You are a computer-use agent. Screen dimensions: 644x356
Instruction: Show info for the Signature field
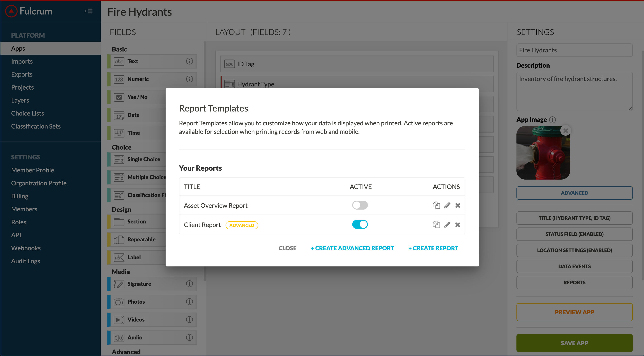pos(189,284)
